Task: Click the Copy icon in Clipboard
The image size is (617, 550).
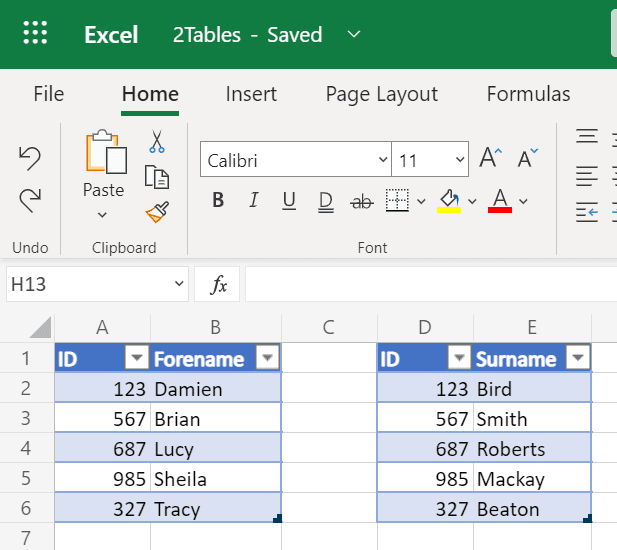Action: coord(157,177)
